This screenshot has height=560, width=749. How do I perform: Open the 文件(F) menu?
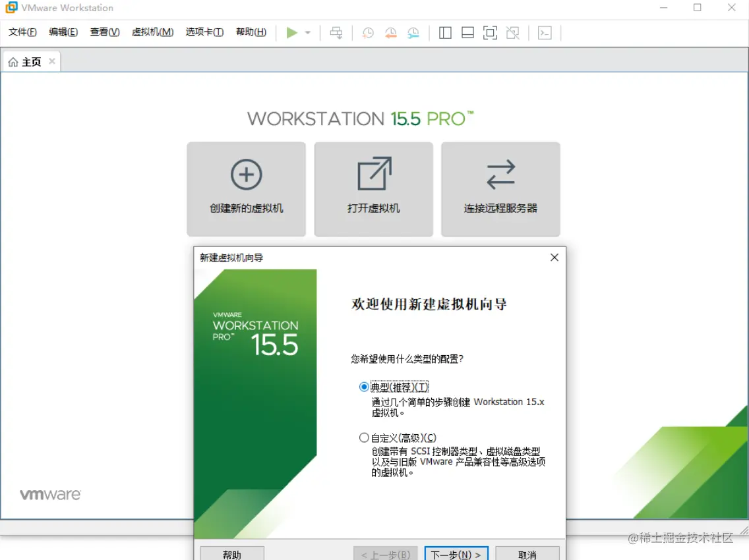pos(22,32)
